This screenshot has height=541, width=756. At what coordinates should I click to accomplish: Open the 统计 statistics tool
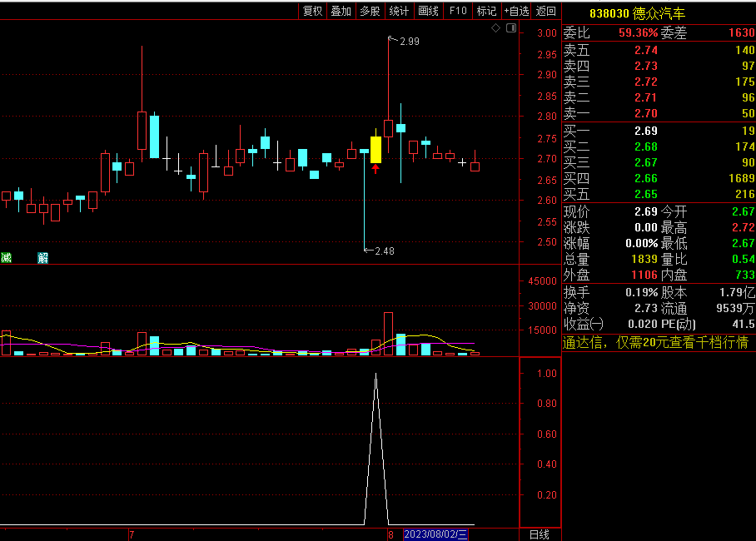[399, 11]
